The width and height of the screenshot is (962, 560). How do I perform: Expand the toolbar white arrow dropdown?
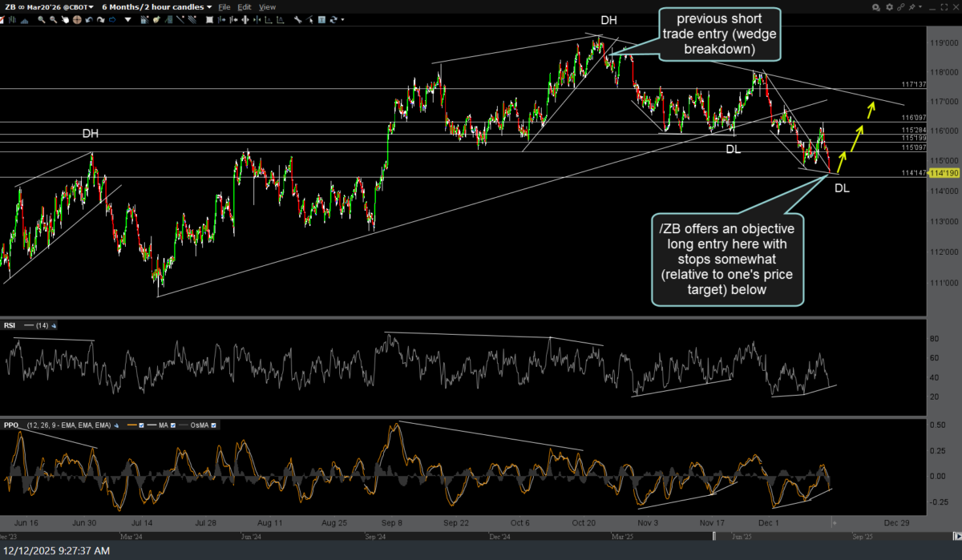[x=127, y=18]
